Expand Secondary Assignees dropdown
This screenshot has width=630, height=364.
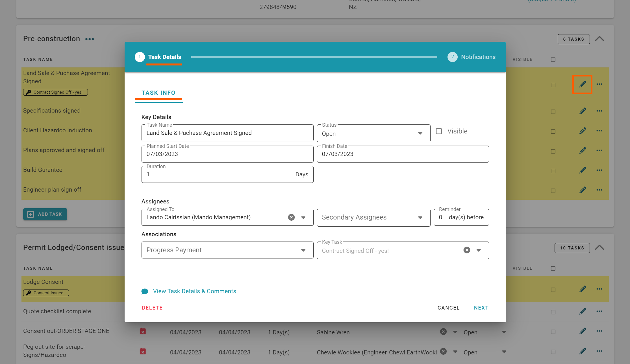(373, 217)
